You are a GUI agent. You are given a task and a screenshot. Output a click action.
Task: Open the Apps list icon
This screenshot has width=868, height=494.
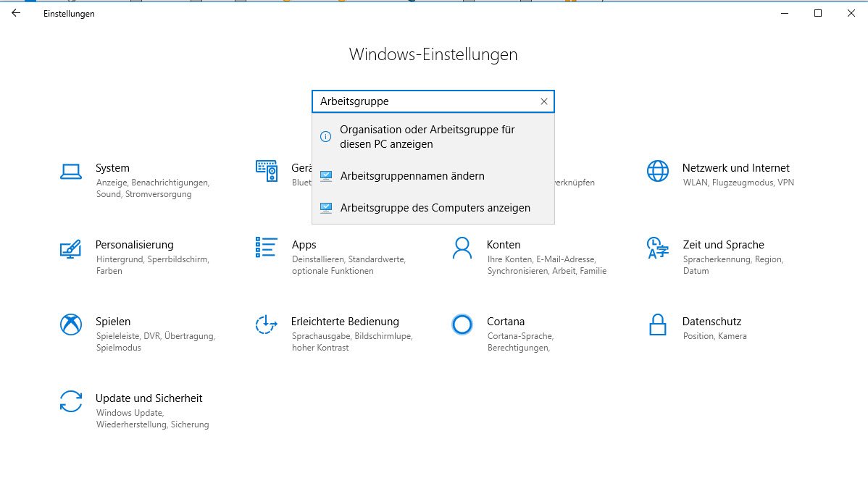coord(266,247)
